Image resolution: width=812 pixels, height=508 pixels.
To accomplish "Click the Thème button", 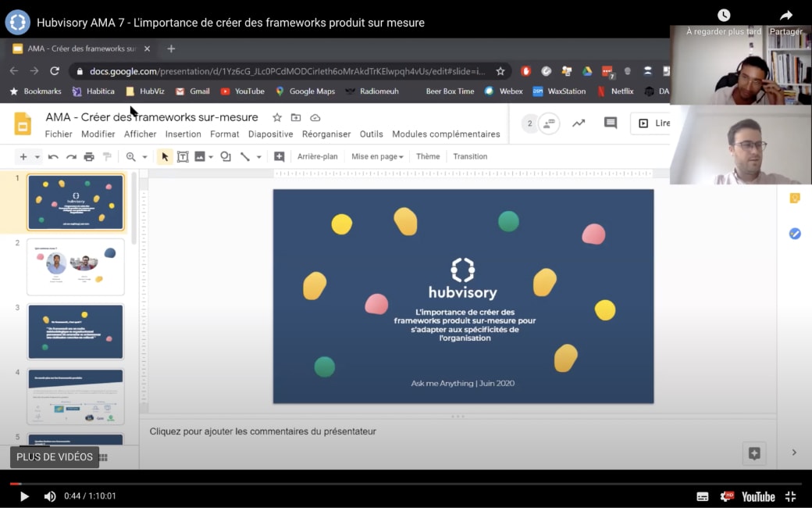I will coord(428,156).
